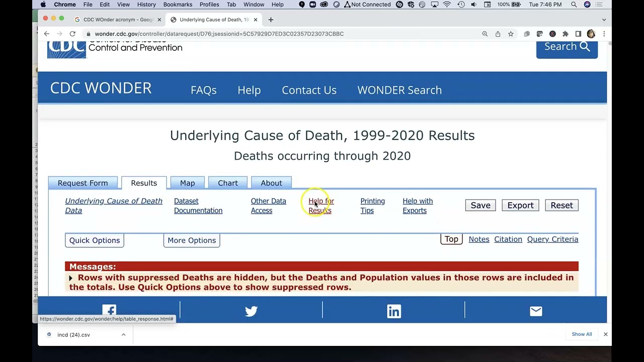
Task: Click the CDC logo
Action: pyautogui.click(x=66, y=49)
